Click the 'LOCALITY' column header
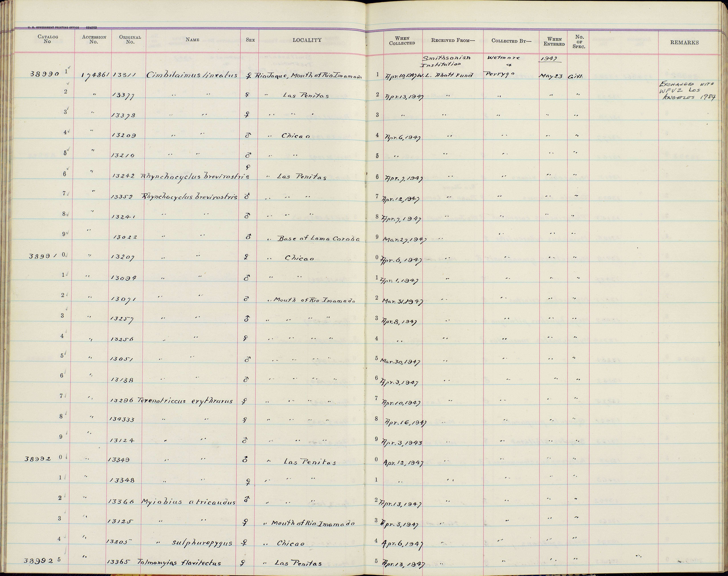Image resolution: width=728 pixels, height=576 pixels. click(307, 40)
